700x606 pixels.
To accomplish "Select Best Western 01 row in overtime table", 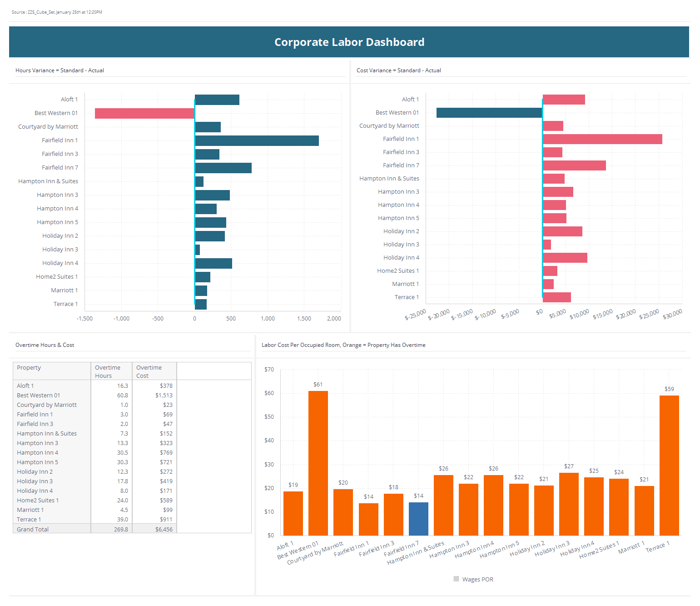I will tap(95, 396).
